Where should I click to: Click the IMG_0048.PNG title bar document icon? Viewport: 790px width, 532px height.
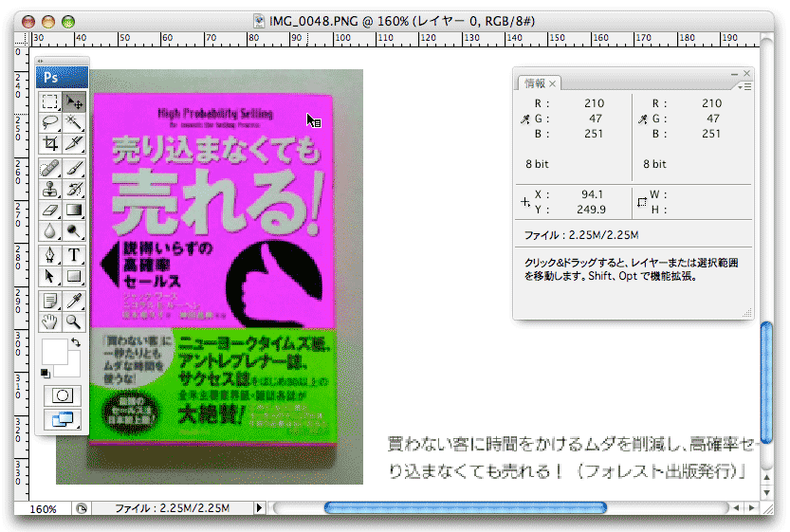click(259, 21)
